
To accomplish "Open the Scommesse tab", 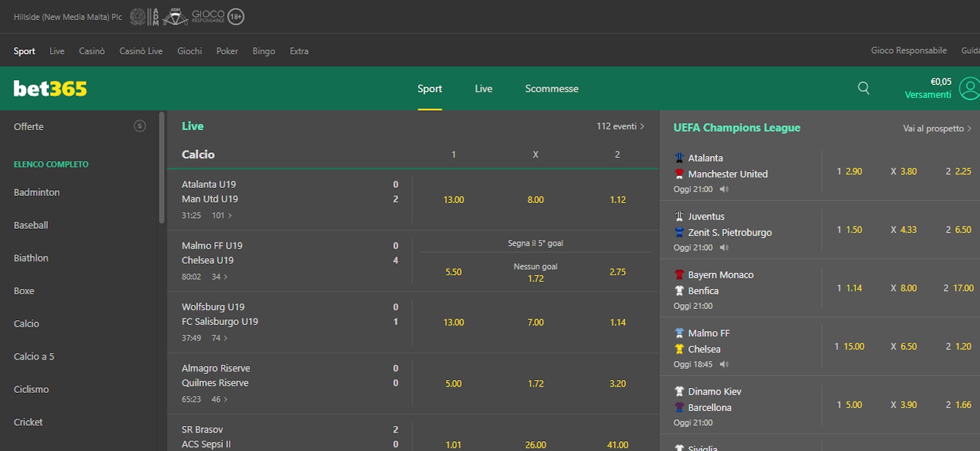I will 552,89.
